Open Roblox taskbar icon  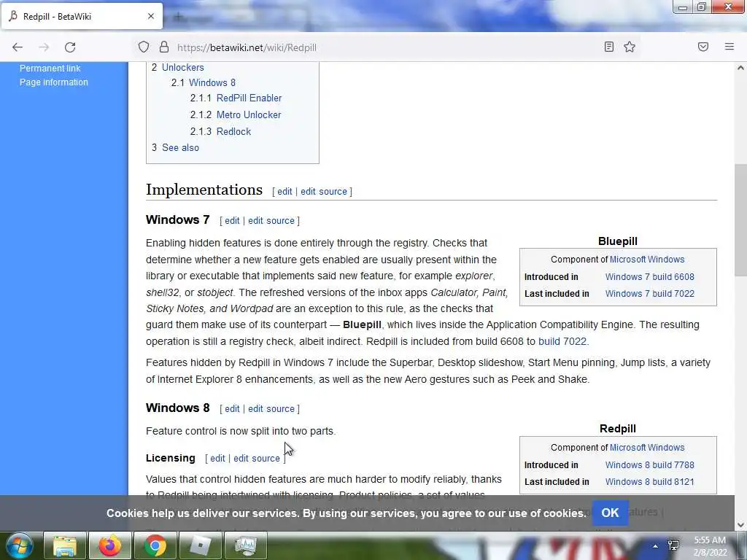pyautogui.click(x=201, y=545)
